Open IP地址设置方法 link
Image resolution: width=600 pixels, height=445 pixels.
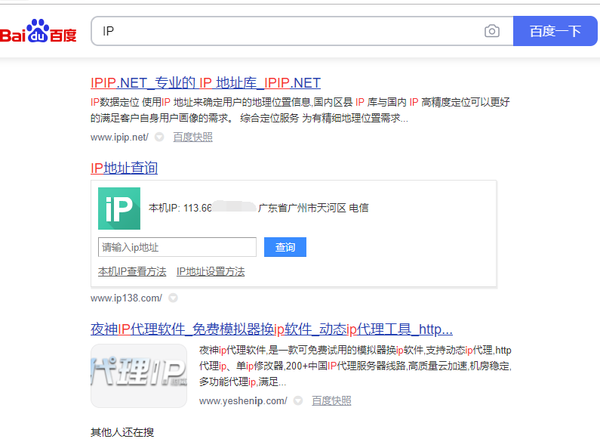(x=210, y=272)
